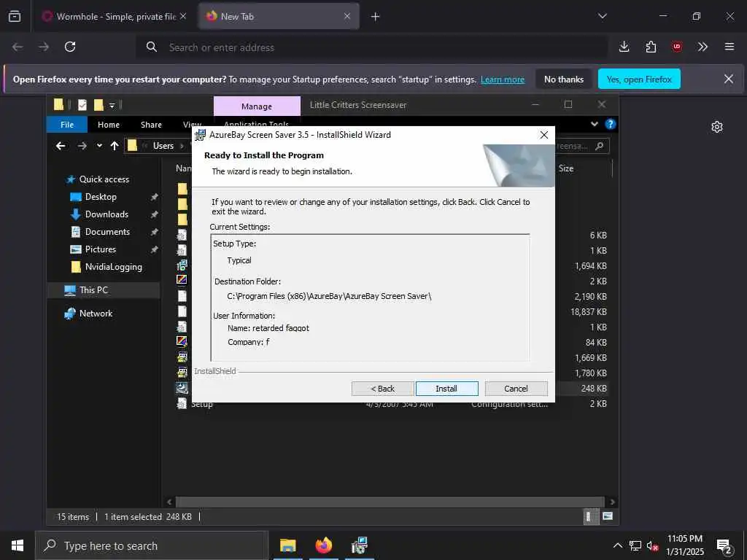Select Quick access in navigation pane
This screenshot has height=560, width=747.
pos(104,179)
